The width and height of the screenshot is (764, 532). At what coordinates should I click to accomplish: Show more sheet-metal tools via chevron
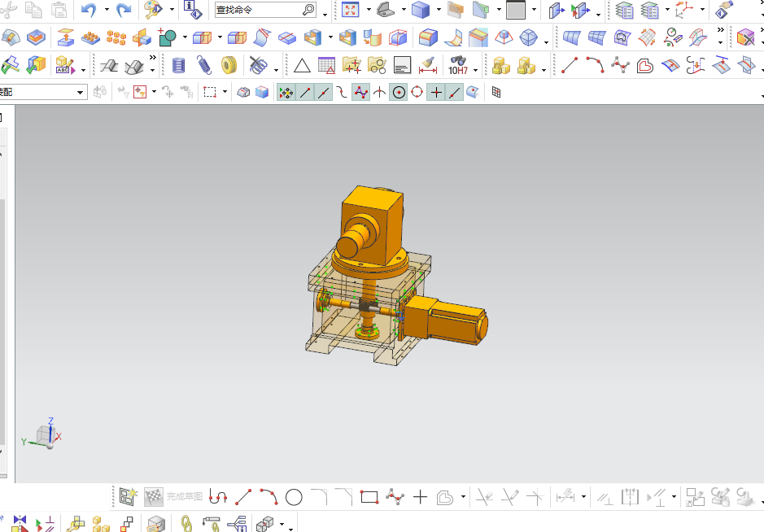pyautogui.click(x=152, y=58)
